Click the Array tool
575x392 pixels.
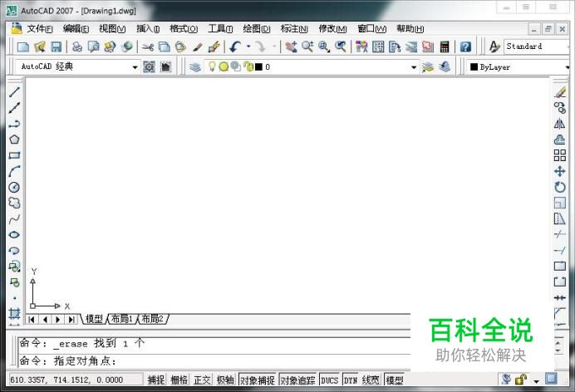click(x=559, y=155)
